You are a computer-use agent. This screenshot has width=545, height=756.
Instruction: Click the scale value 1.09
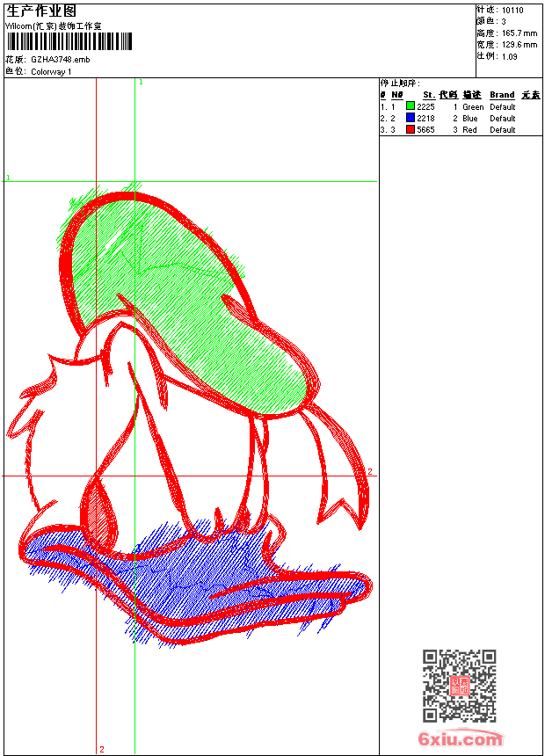tap(509, 56)
